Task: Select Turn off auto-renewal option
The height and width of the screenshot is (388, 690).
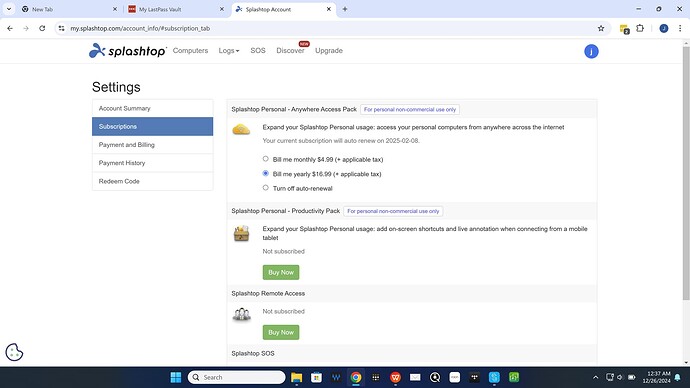Action: pos(265,188)
